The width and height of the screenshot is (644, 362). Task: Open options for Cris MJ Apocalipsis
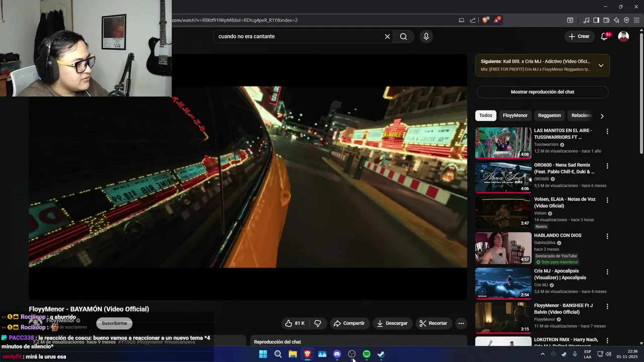607,272
